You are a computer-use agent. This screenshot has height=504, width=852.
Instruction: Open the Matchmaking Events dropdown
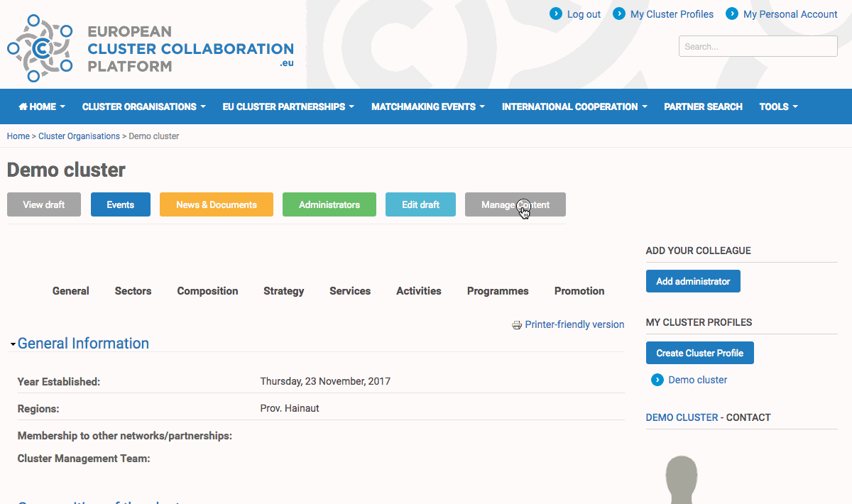pos(428,106)
